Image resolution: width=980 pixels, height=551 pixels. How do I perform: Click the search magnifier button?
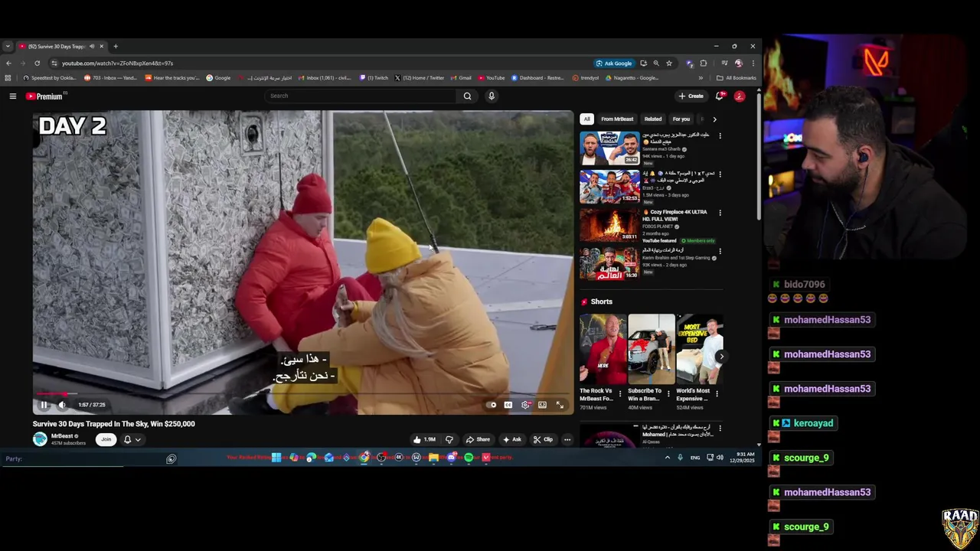(x=467, y=96)
